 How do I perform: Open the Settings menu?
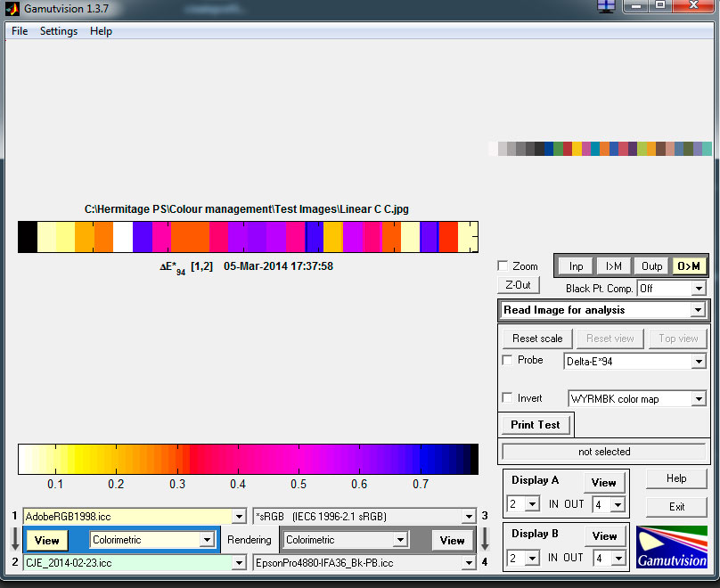(59, 31)
